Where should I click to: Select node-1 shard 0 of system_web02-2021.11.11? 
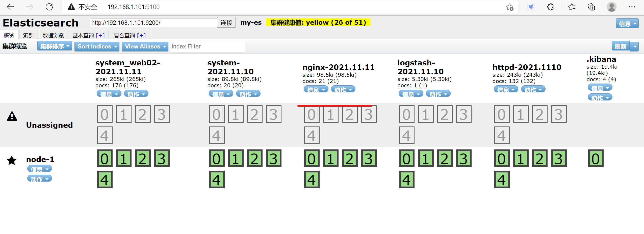(105, 159)
